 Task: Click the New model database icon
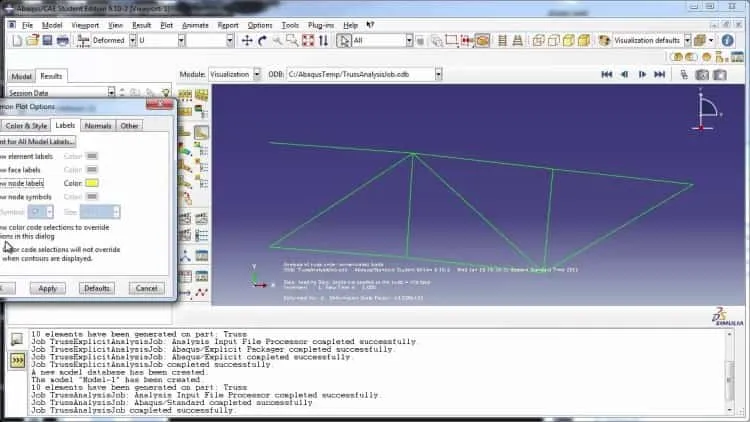click(x=17, y=41)
